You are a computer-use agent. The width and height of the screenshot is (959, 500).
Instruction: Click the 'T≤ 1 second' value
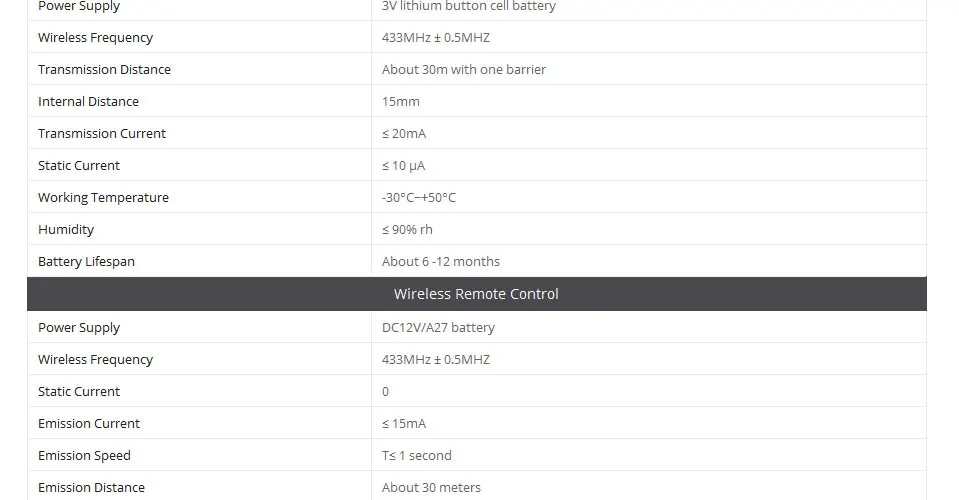(x=417, y=455)
